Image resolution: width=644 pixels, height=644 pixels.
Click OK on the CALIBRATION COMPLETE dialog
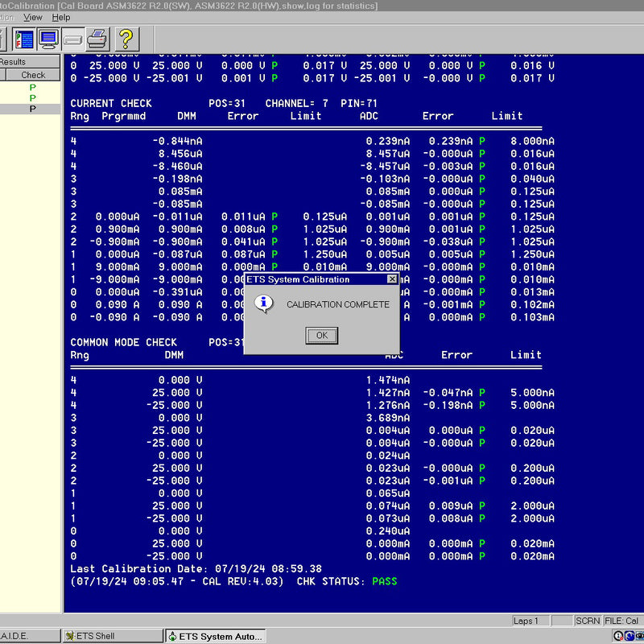point(321,336)
